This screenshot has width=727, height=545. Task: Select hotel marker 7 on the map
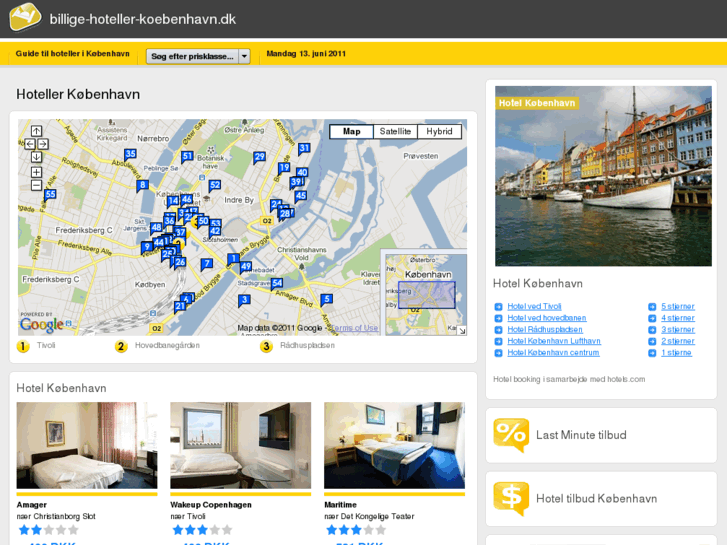pos(207,264)
